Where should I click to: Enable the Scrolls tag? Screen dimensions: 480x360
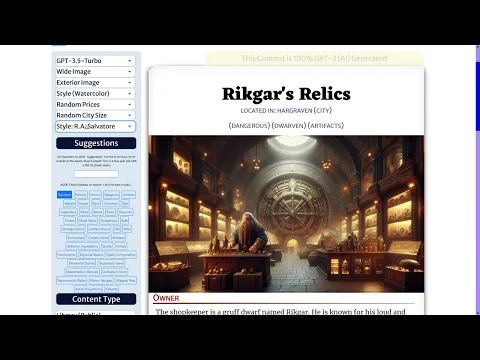107,246
